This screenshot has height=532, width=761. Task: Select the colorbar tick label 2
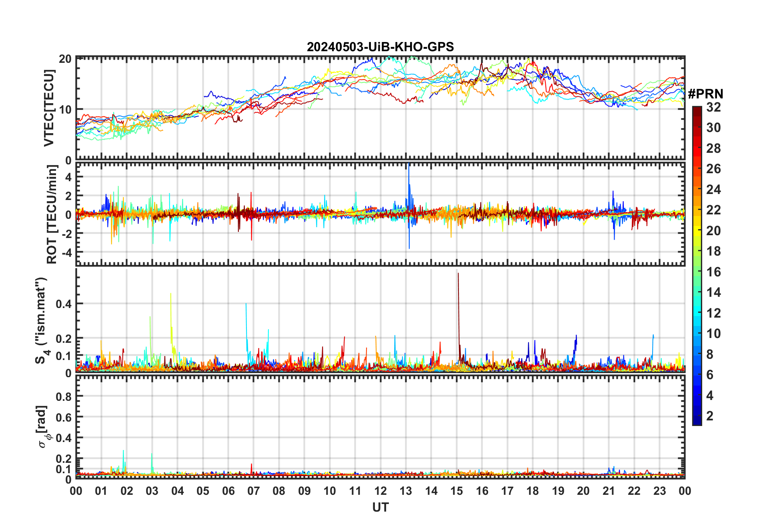709,416
